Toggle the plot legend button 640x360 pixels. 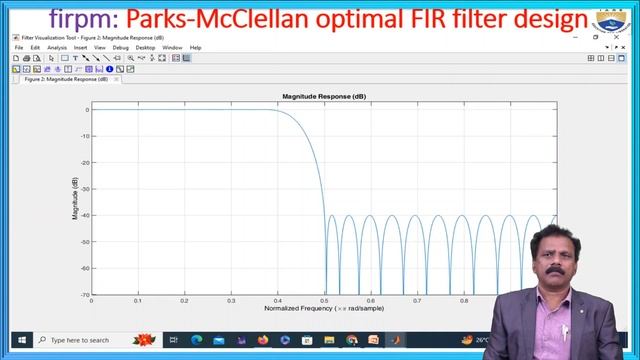pos(176,58)
